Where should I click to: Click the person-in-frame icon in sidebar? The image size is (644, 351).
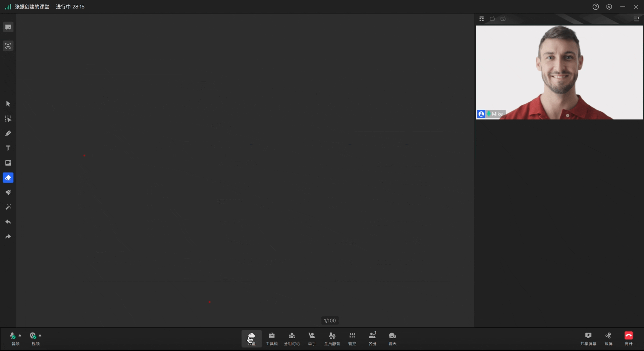pyautogui.click(x=8, y=46)
